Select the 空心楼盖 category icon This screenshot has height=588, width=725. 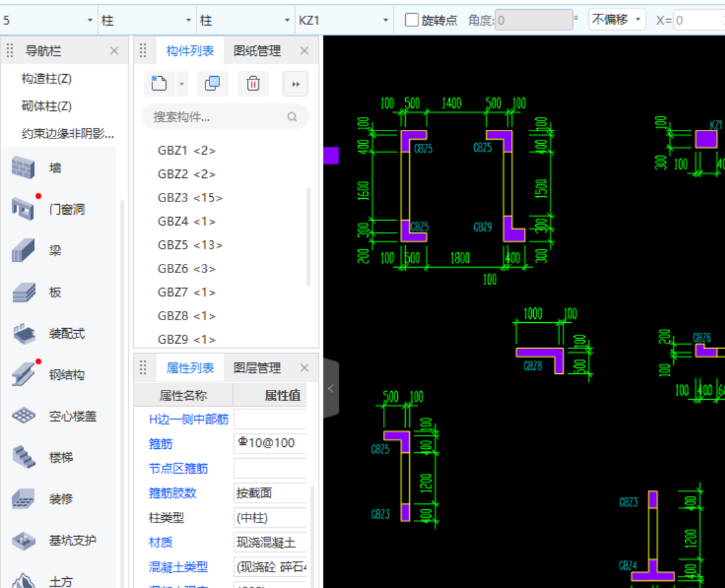click(23, 415)
